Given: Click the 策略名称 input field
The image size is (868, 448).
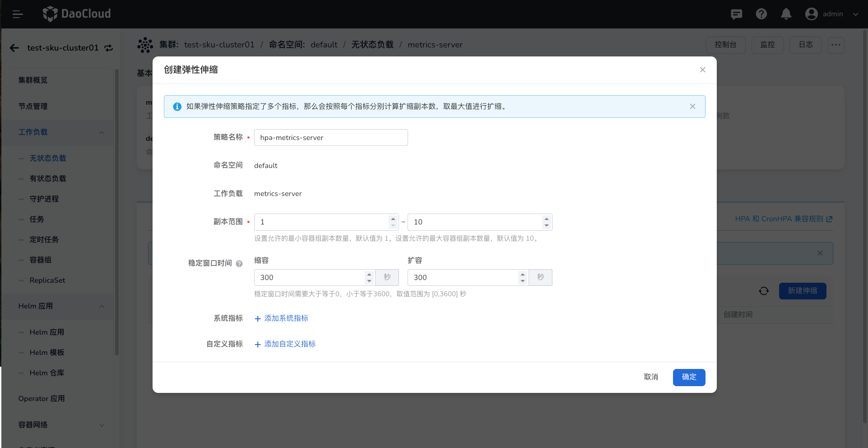Looking at the screenshot, I should tap(330, 138).
